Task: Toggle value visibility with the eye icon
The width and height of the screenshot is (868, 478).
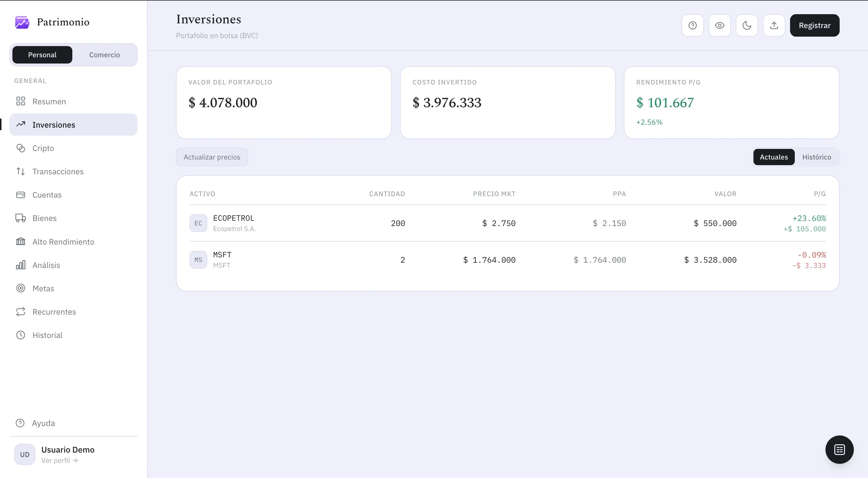Action: [720, 25]
